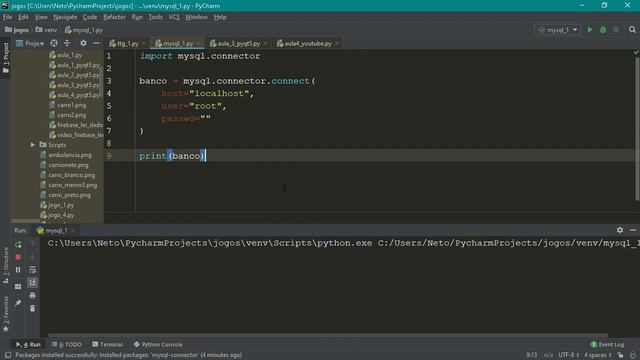Open the Edit menu
Viewport: 640px width, 360px height.
point(23,17)
